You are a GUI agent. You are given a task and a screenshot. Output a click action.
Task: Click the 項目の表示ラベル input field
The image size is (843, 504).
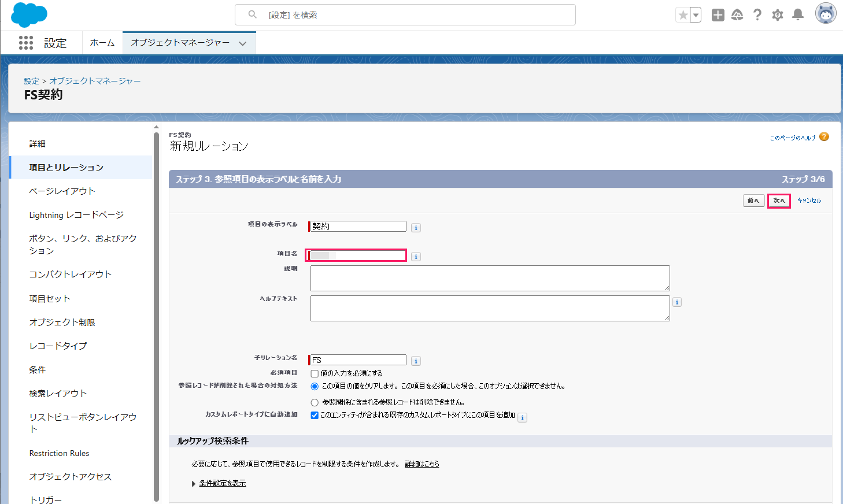(x=358, y=227)
